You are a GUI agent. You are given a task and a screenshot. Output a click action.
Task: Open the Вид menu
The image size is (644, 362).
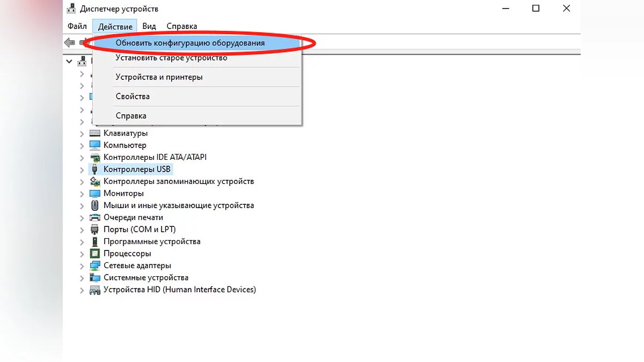(x=149, y=26)
